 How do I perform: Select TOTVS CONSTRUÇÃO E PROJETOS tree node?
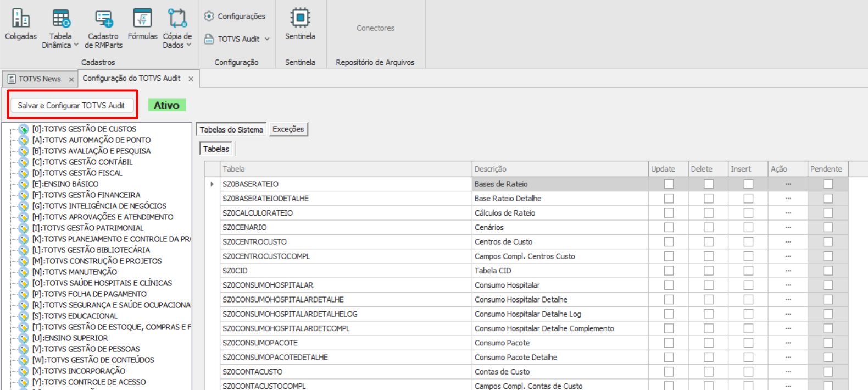pos(97,261)
